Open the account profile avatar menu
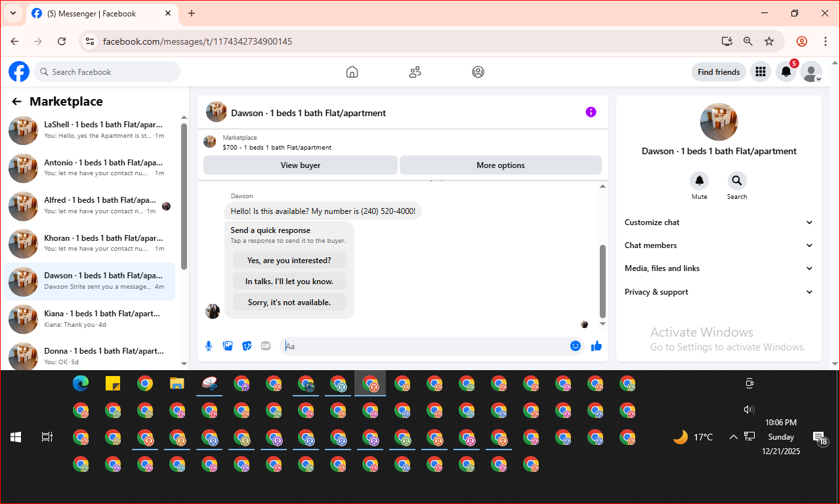Image resolution: width=840 pixels, height=504 pixels. click(811, 72)
